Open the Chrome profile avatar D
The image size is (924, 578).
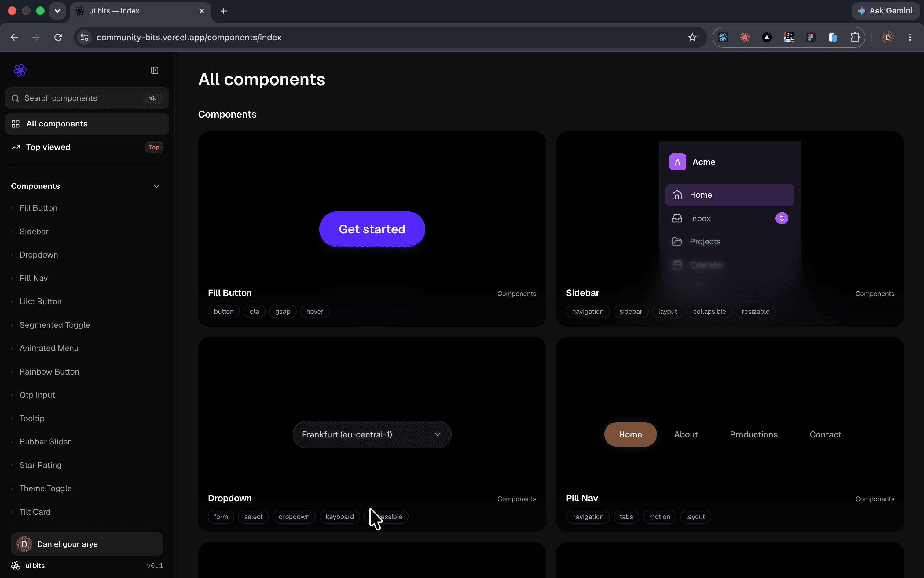tap(888, 37)
